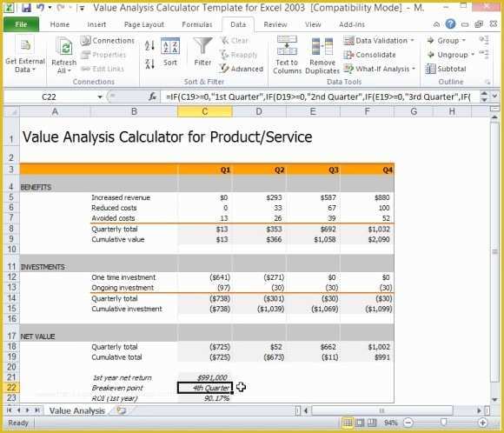
Task: Open the Name Box dropdown arrow
Action: click(x=100, y=97)
